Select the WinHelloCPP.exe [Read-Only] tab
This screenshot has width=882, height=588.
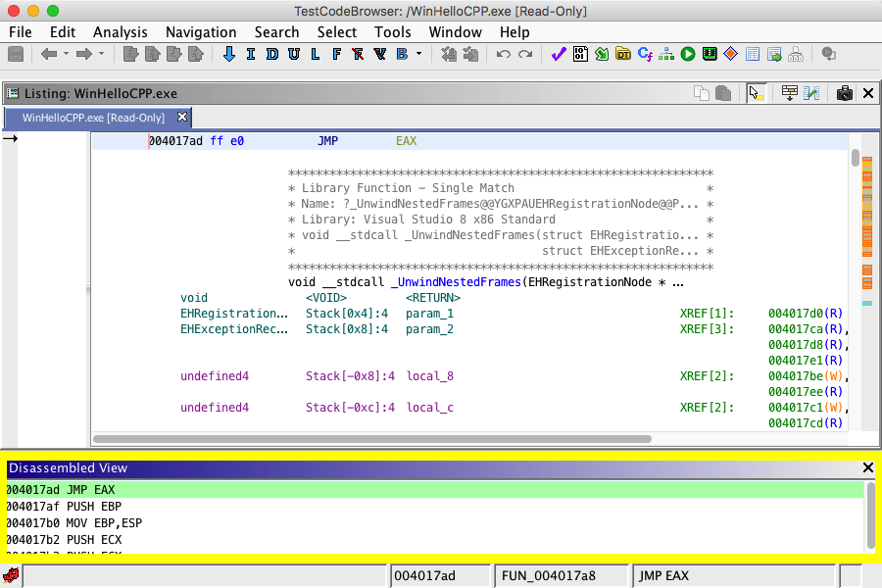point(93,118)
